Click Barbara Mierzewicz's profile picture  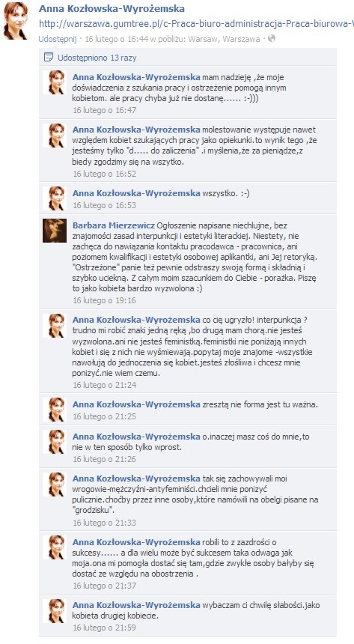[x=55, y=231]
